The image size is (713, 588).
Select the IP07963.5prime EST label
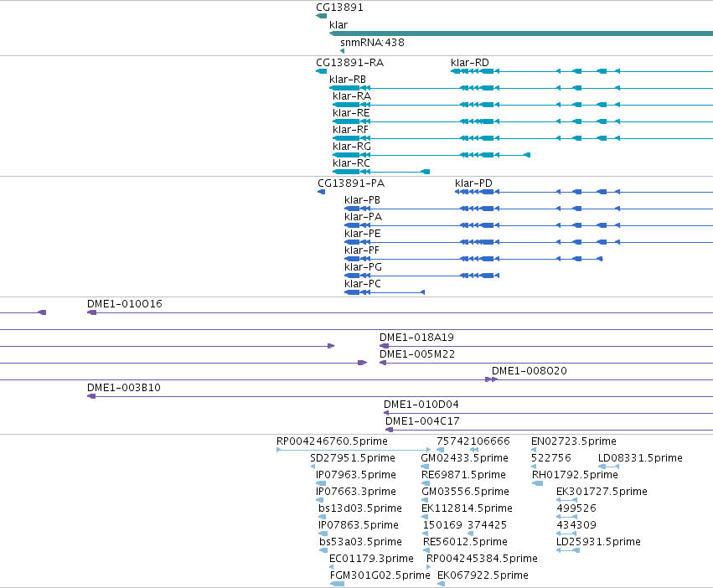pos(355,475)
